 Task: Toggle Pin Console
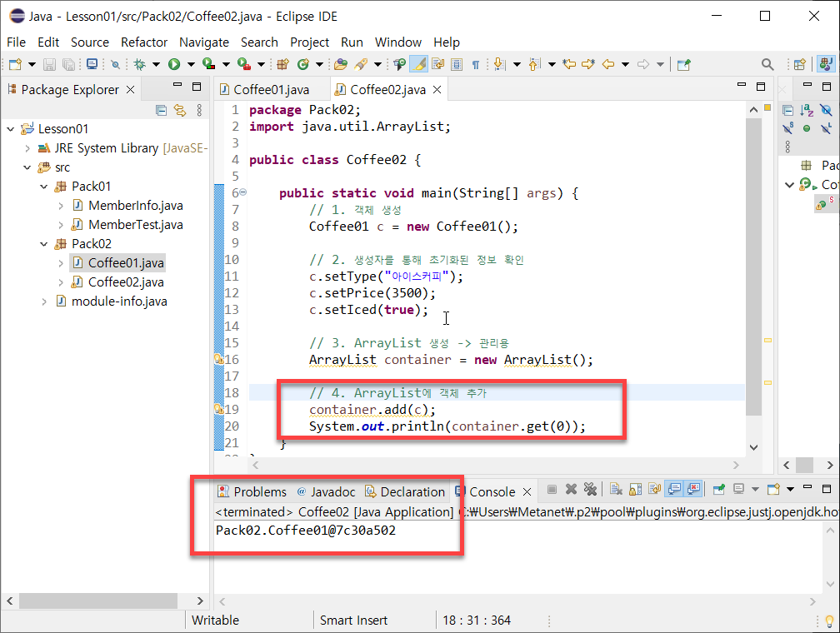(x=719, y=489)
